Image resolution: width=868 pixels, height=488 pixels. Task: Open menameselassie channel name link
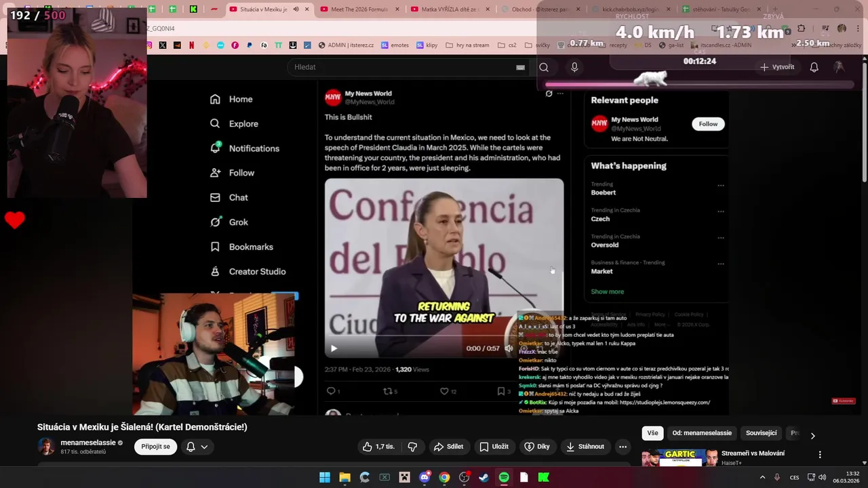[x=87, y=443]
